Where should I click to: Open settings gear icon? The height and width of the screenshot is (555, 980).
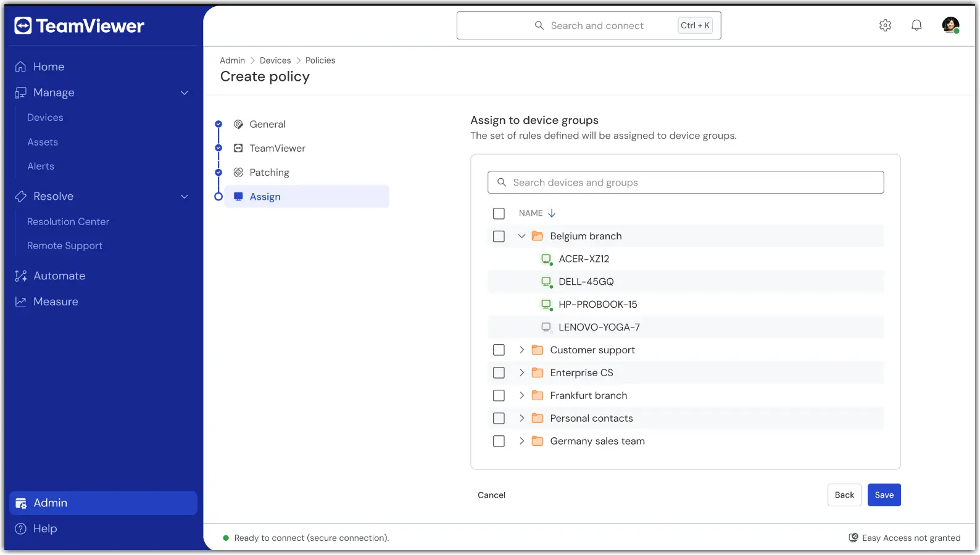click(885, 25)
